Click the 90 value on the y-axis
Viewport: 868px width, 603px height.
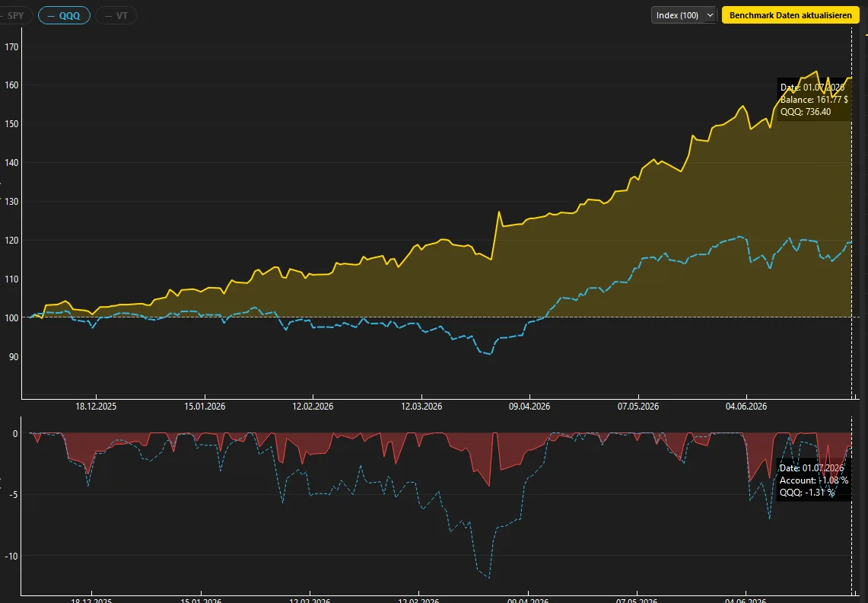13,357
